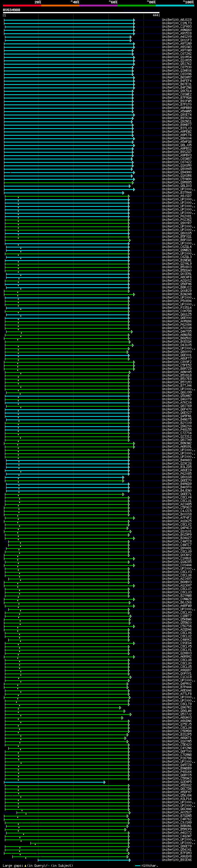Select hit UniRef100_Q9NB21
Image resolution: width=197 pixels, height=868 pixels.
coord(177,250)
